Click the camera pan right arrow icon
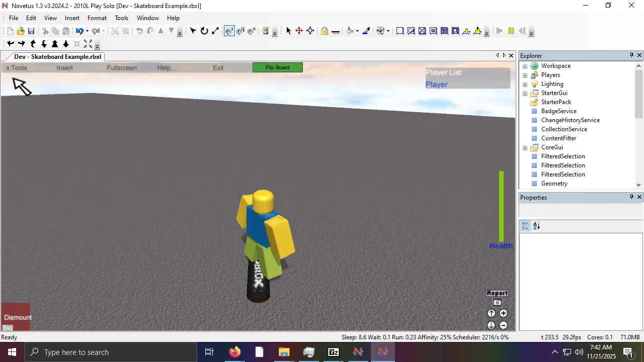Viewport: 644px width, 362px height. tap(21, 44)
